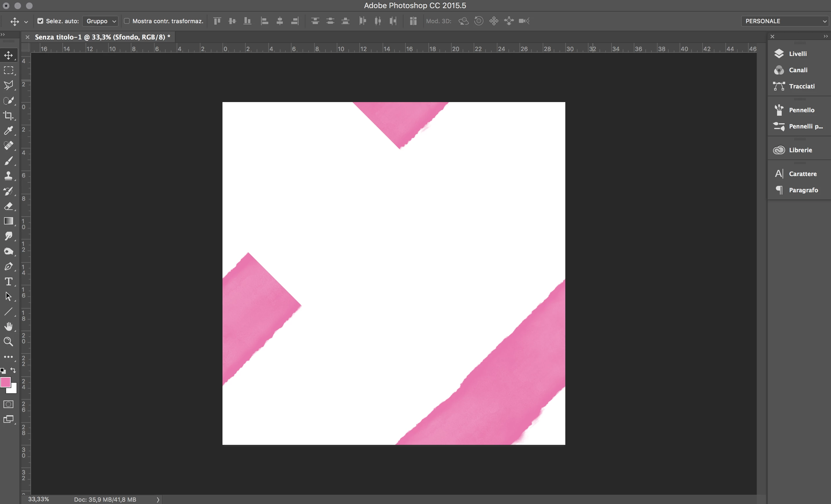Open the Livelli panel

click(798, 54)
